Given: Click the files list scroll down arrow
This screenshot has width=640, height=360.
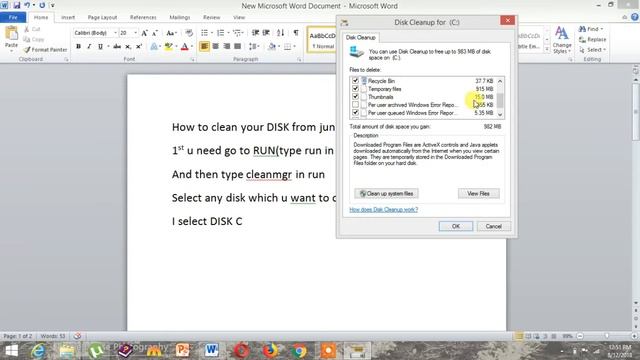Looking at the screenshot, I should tap(500, 115).
